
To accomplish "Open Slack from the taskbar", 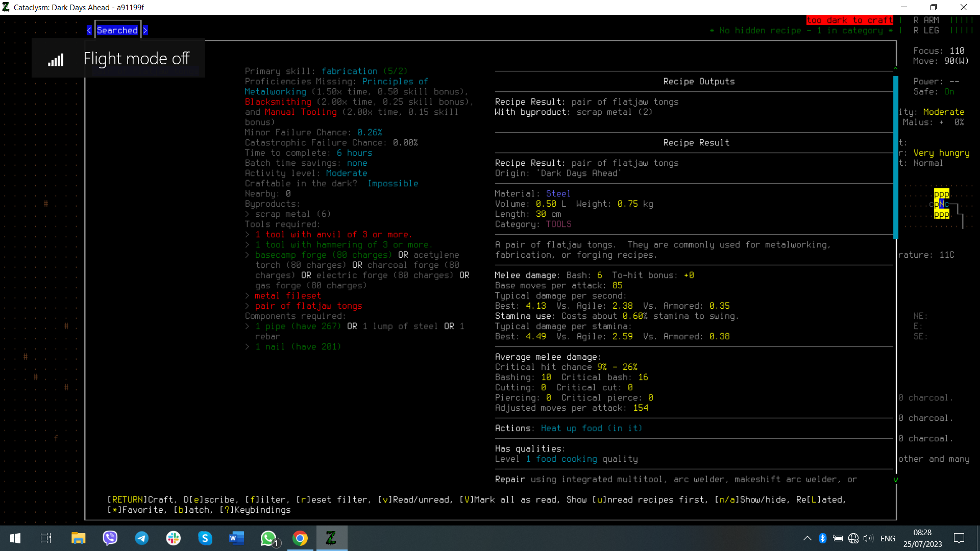I will tap(174, 538).
